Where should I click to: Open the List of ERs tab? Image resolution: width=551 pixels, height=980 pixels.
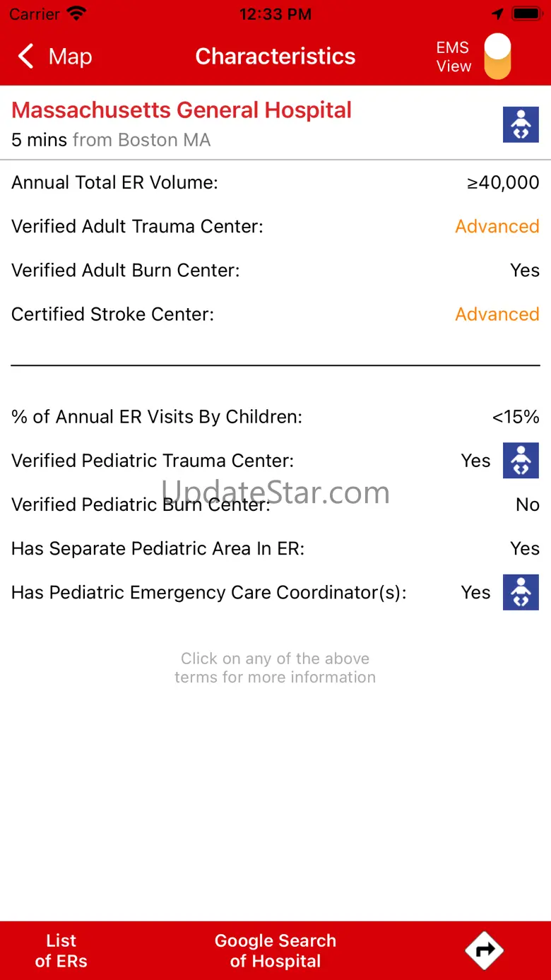(x=61, y=950)
